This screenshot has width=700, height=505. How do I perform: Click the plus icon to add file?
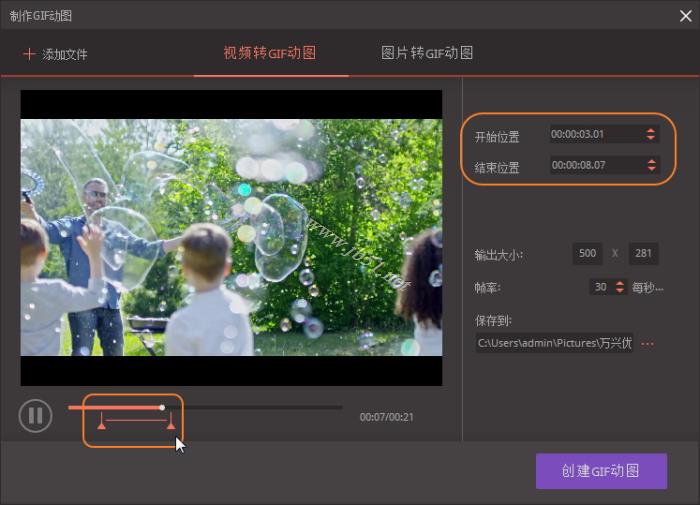(x=29, y=54)
